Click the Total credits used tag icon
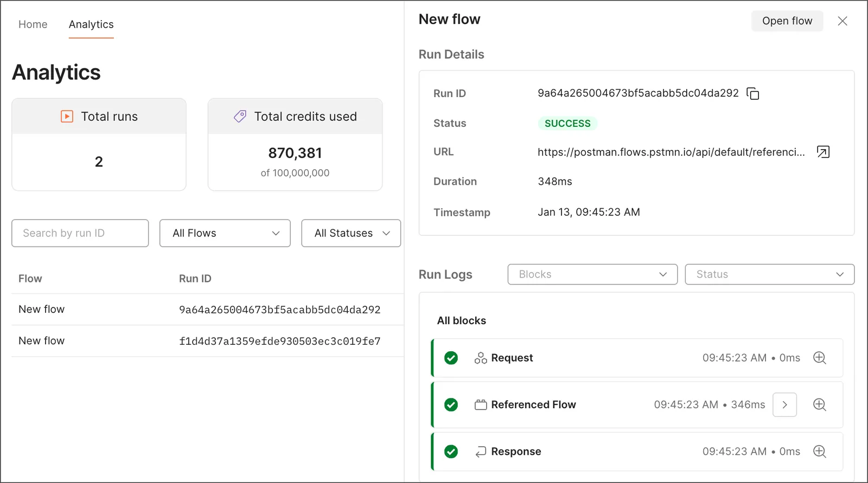 240,117
